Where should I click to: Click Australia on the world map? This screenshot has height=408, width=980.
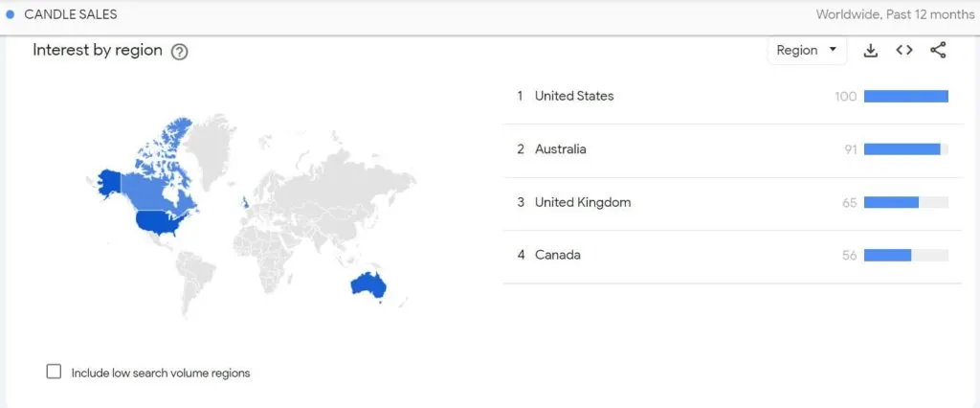pyautogui.click(x=368, y=286)
